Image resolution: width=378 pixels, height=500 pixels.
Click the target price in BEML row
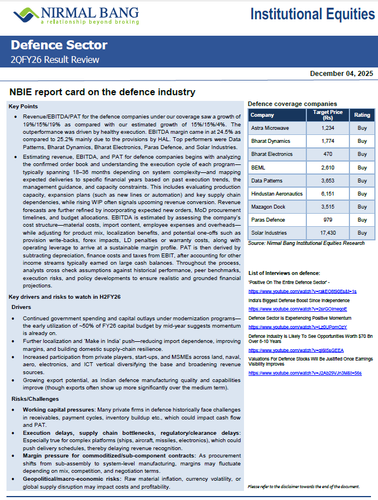(x=328, y=168)
